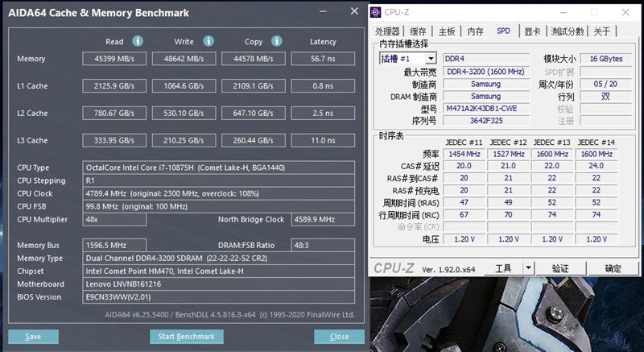
Task: Click the Motherboard field Lenovo LNVNB161216
Action: 218,284
